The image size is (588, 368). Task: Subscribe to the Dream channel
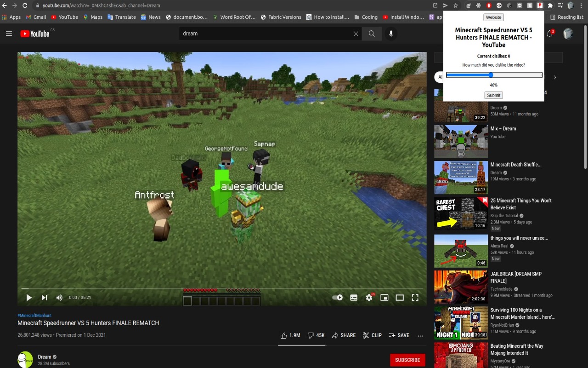point(407,360)
